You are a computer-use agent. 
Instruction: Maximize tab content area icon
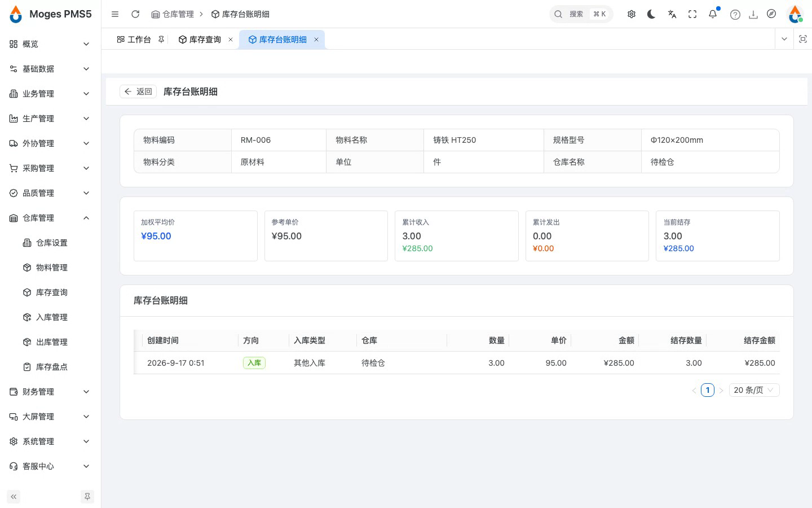[803, 39]
